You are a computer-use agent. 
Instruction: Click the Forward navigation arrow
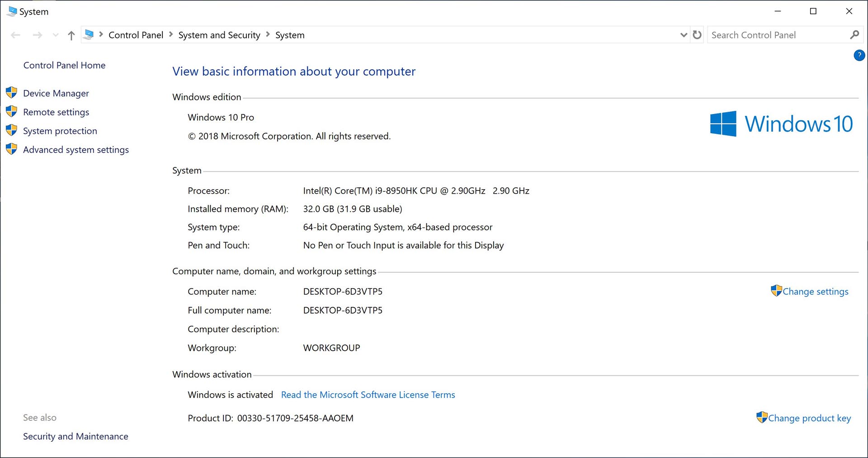point(38,35)
